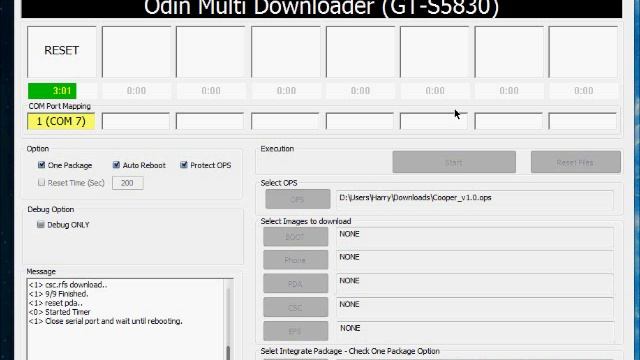Toggle the Protect OPS checkbox

[x=184, y=165]
